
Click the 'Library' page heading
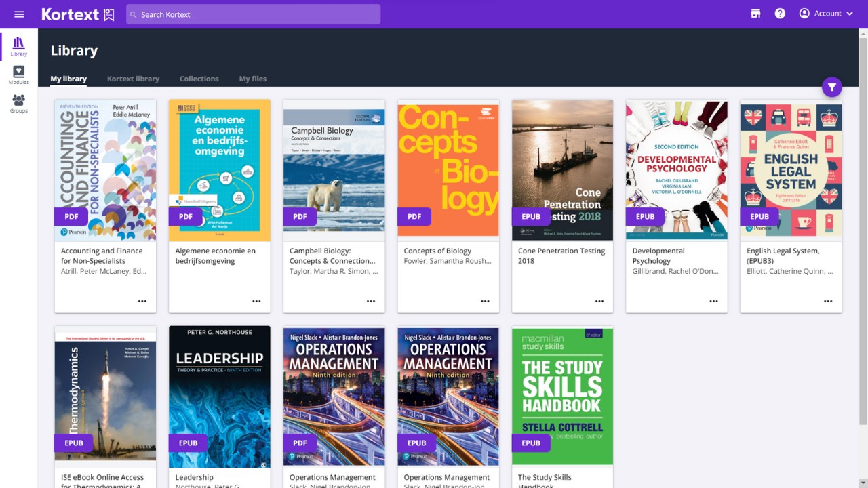point(74,51)
